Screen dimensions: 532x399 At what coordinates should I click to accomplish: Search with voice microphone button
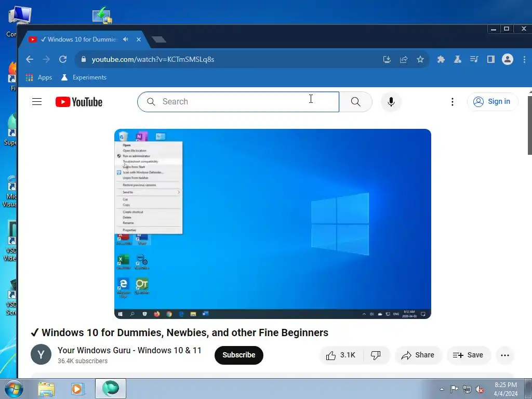click(391, 102)
